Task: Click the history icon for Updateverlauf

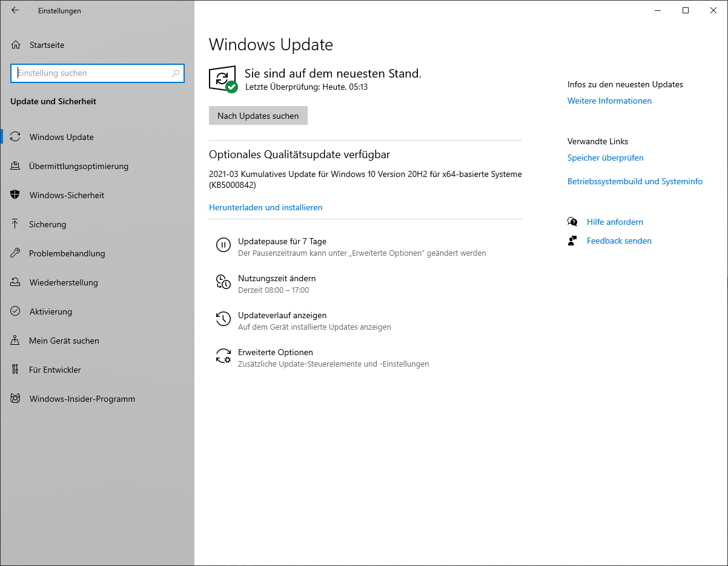Action: point(223,319)
